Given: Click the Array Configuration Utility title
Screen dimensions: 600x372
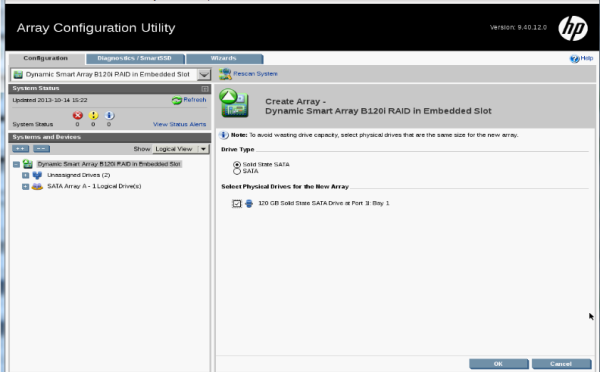Looking at the screenshot, I should [x=96, y=28].
